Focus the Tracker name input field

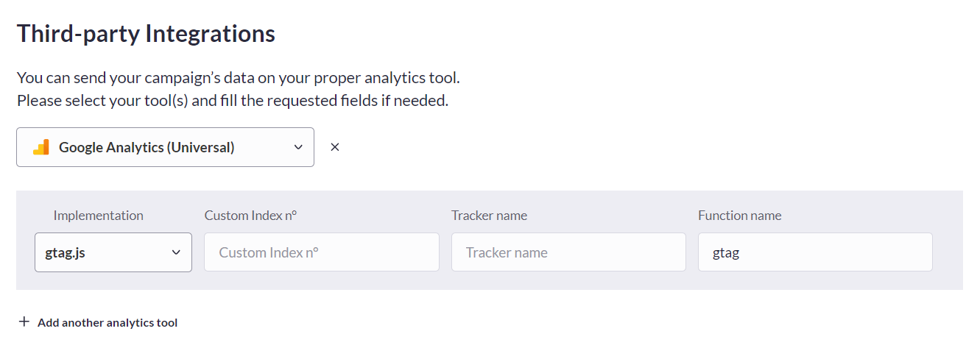click(568, 252)
